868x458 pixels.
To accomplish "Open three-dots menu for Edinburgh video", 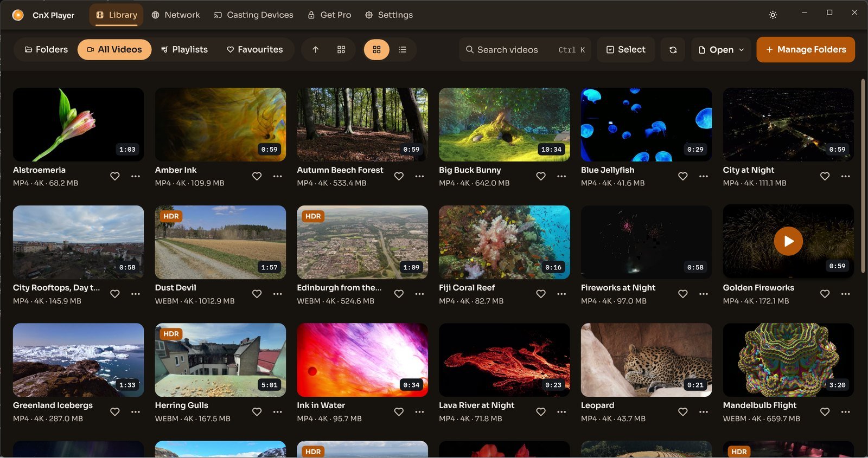I will (x=419, y=294).
